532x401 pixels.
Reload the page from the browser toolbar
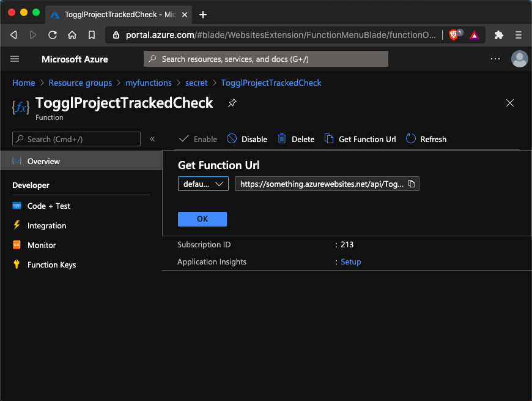pyautogui.click(x=54, y=35)
